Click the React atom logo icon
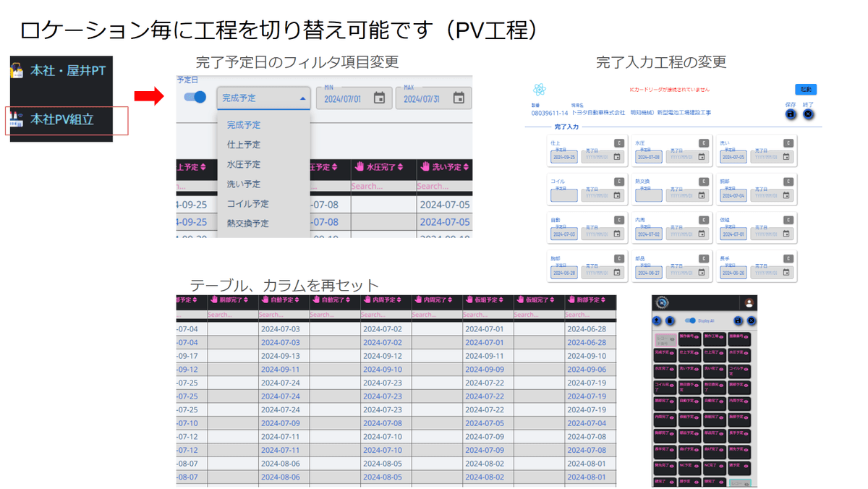The image size is (868, 489). [539, 90]
